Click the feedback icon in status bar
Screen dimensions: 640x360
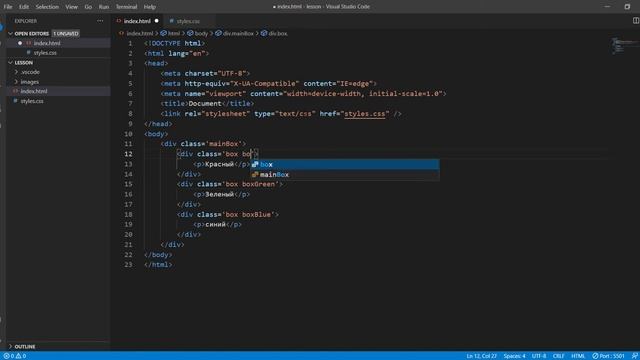tap(634, 356)
